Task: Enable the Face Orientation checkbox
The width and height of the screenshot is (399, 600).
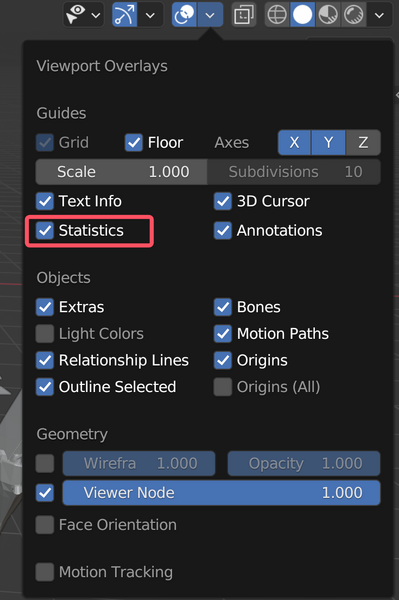Action: pyautogui.click(x=45, y=525)
